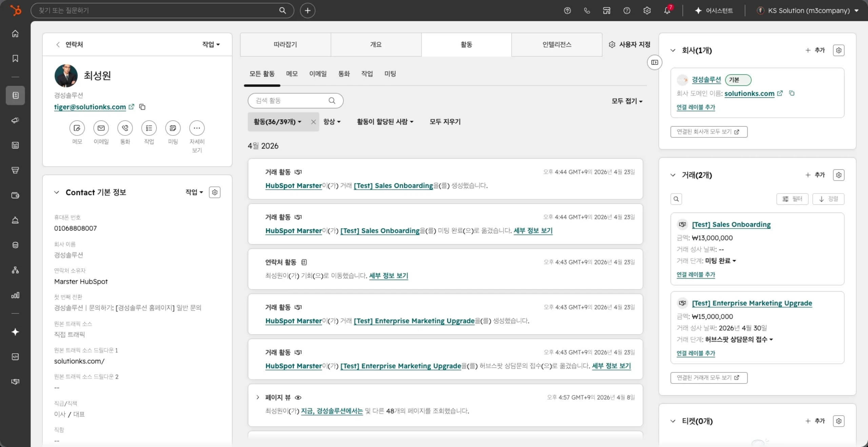Open the Data management database sidebar icon
868x447 pixels.
tap(15, 245)
